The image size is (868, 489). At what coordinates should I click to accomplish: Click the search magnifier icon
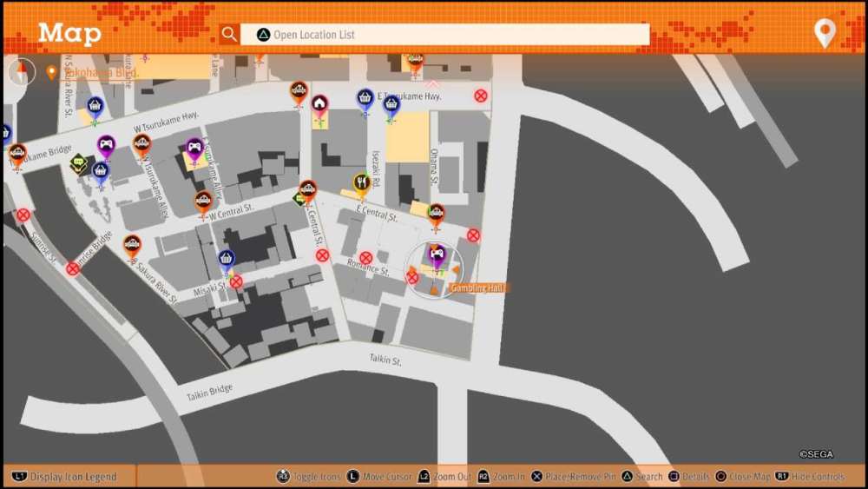(x=229, y=34)
